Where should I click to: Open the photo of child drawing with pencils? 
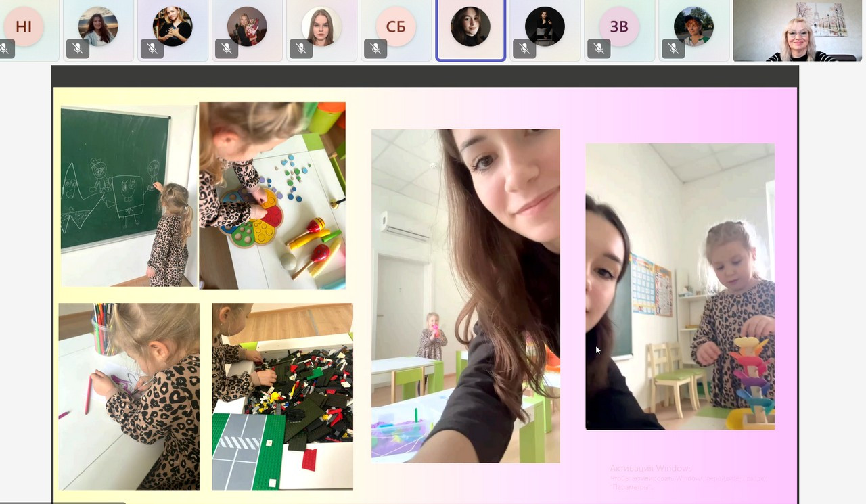129,396
